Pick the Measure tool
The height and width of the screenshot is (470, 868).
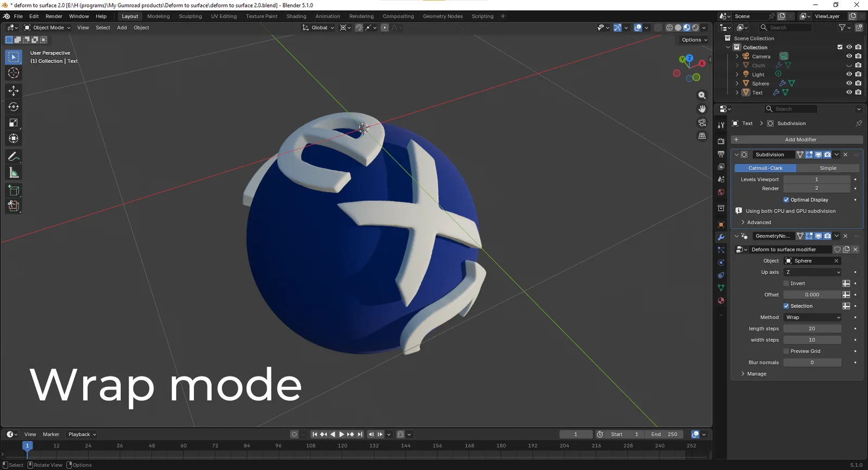click(14, 173)
